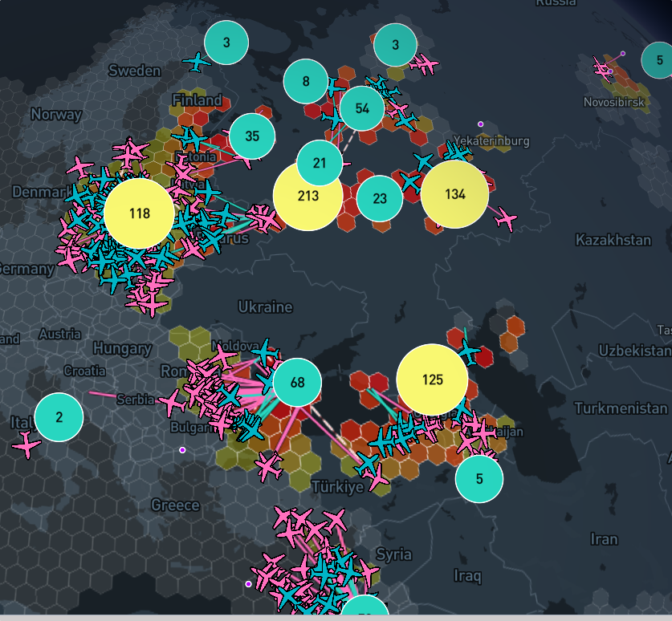Open the 213 aircraft cluster

coord(307,196)
